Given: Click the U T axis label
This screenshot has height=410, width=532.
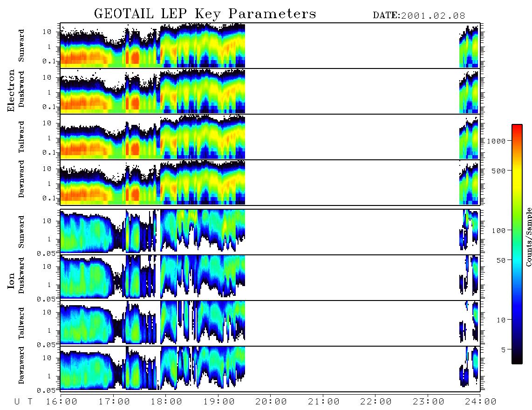Looking at the screenshot, I should [x=23, y=402].
